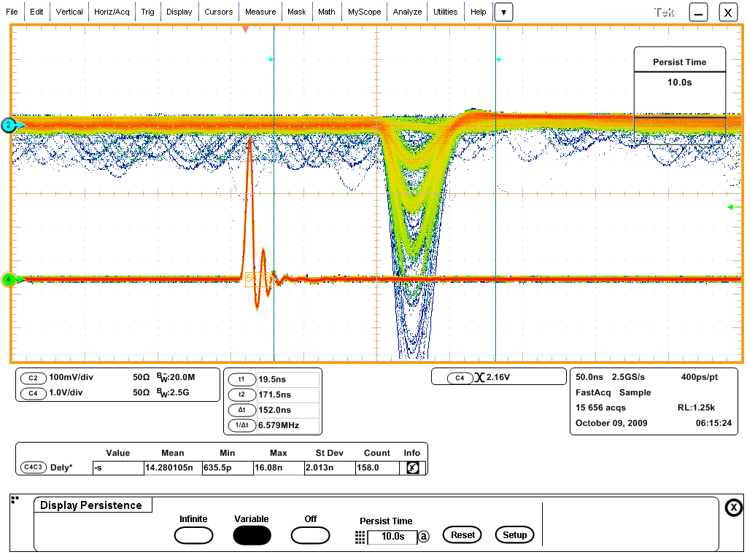Open the keypad icon beside Persist Time
This screenshot has width=747, height=560.
(x=360, y=537)
